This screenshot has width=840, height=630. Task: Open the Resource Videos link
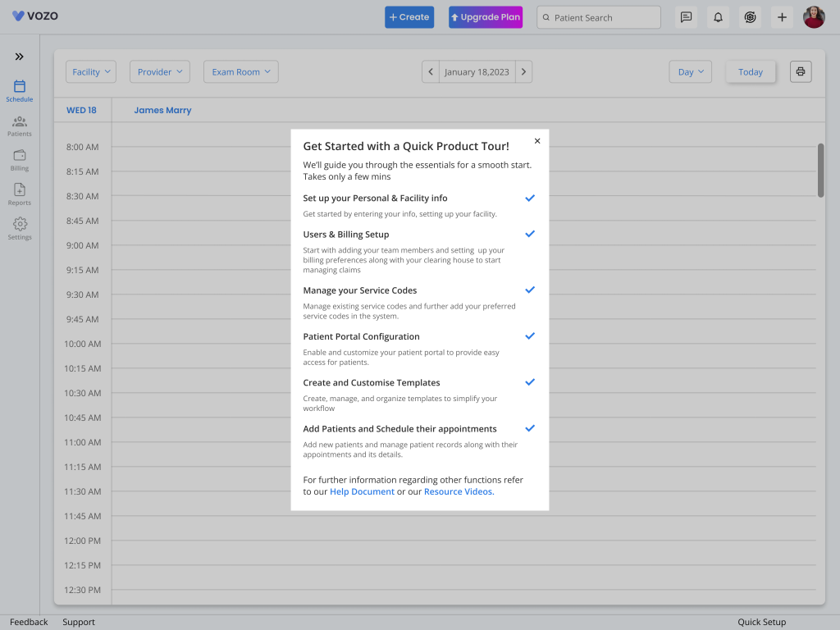459,492
